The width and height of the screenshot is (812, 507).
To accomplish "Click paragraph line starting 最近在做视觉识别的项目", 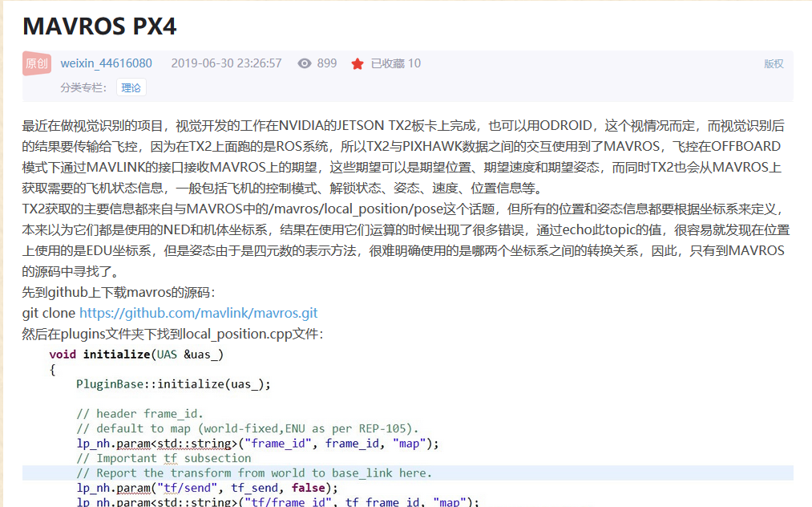I will [x=403, y=125].
